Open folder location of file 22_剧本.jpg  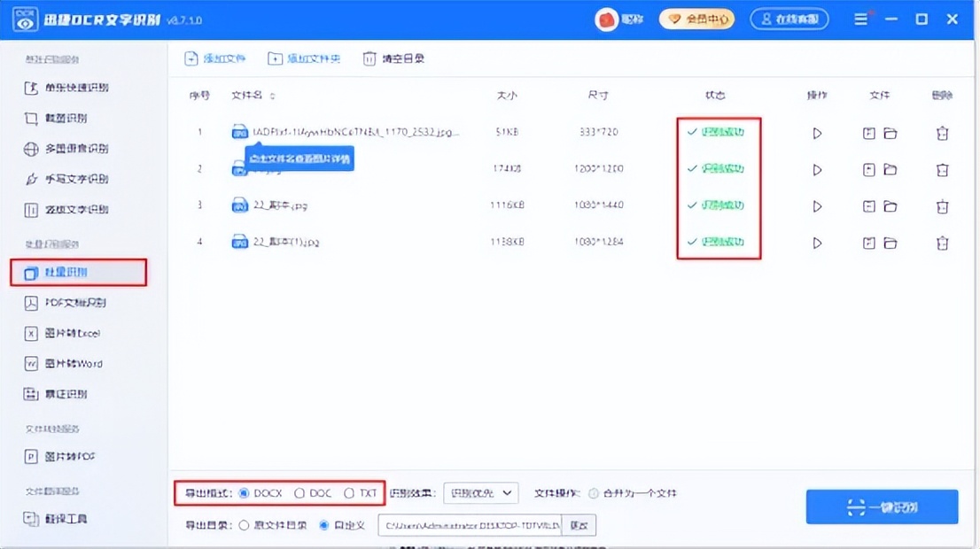point(891,205)
